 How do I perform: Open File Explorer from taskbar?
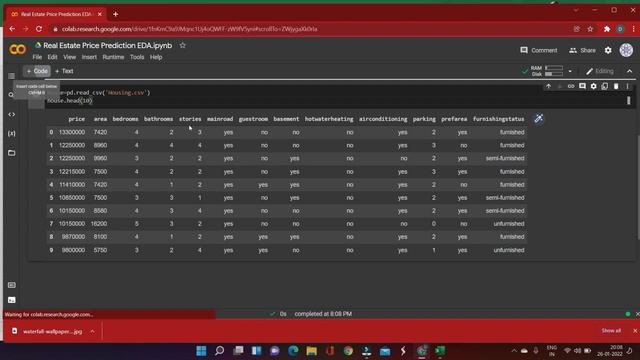(311, 351)
